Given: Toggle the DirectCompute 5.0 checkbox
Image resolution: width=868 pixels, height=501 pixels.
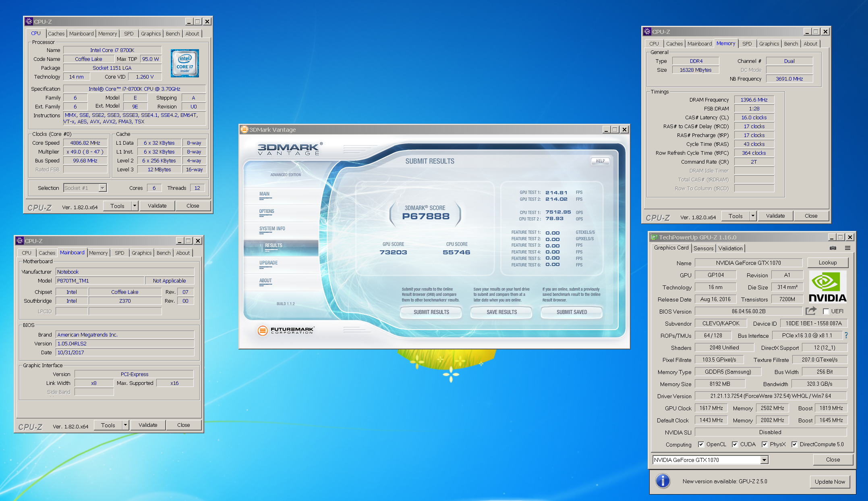Looking at the screenshot, I should pos(794,444).
